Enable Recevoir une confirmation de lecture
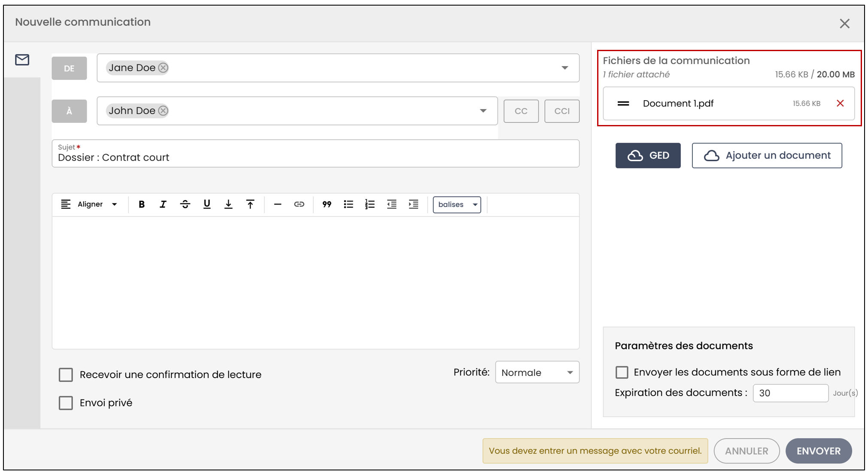Image resolution: width=868 pixels, height=476 pixels. click(x=66, y=375)
